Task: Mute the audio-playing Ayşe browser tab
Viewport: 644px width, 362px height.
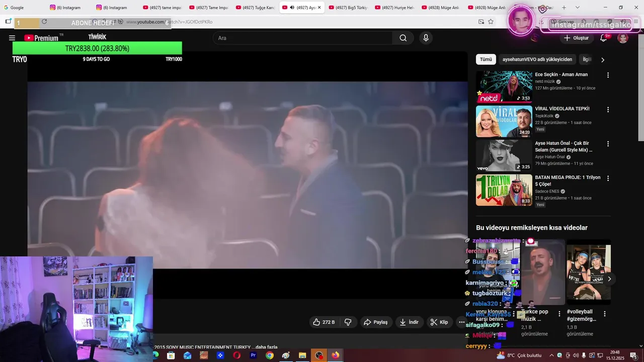Action: tap(292, 8)
